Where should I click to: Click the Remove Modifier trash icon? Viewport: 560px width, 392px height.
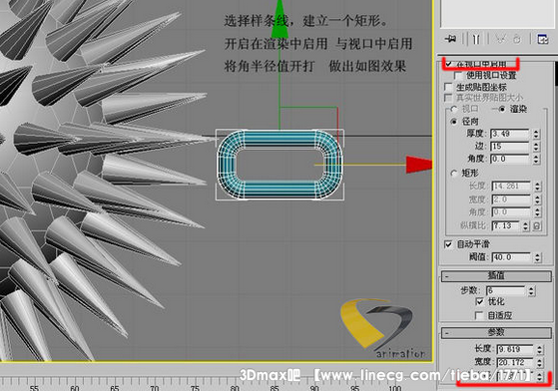(517, 39)
